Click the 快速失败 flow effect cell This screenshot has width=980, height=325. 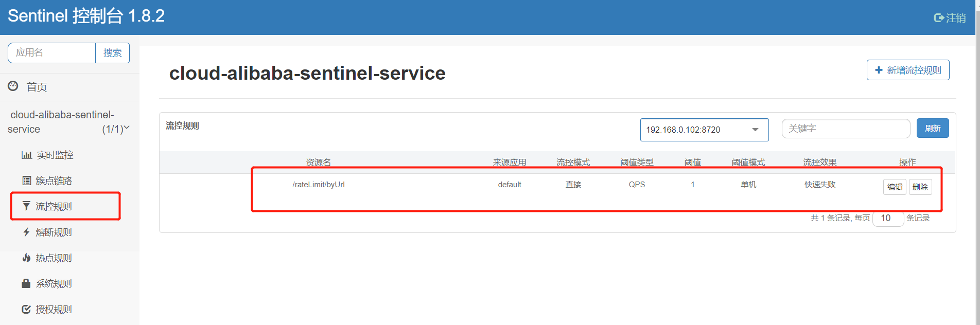coord(820,185)
